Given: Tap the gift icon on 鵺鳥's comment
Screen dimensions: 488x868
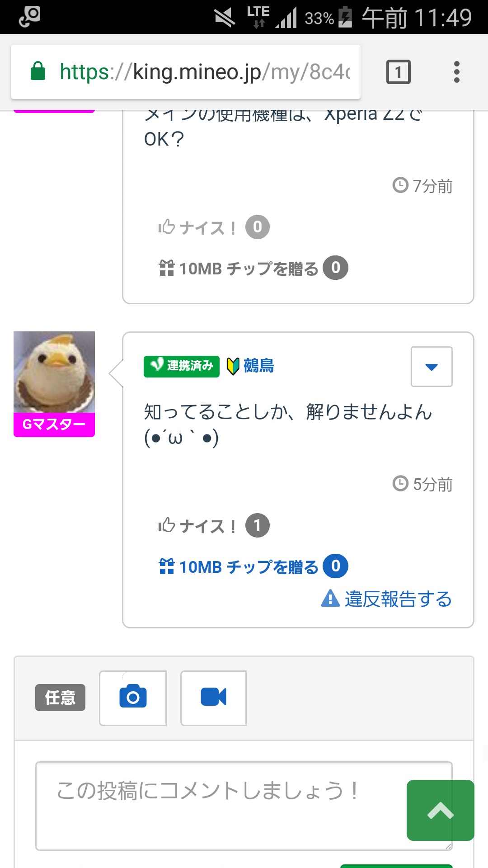Looking at the screenshot, I should click(167, 566).
